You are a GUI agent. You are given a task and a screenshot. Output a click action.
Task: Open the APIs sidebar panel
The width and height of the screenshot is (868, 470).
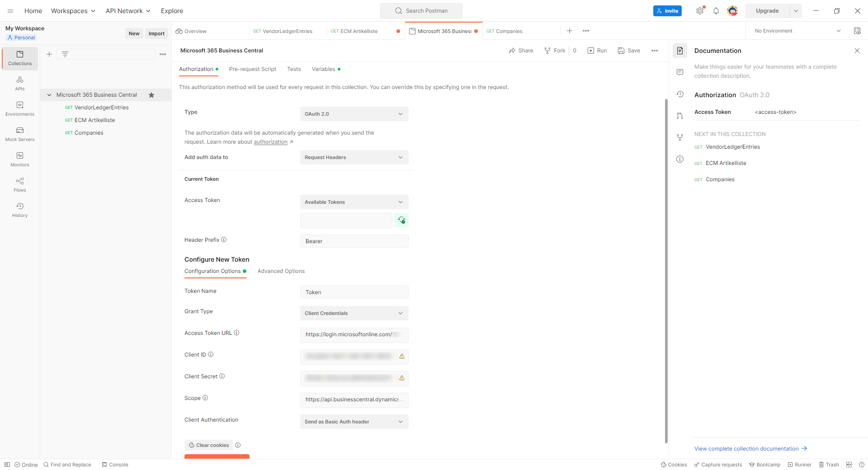pyautogui.click(x=20, y=84)
